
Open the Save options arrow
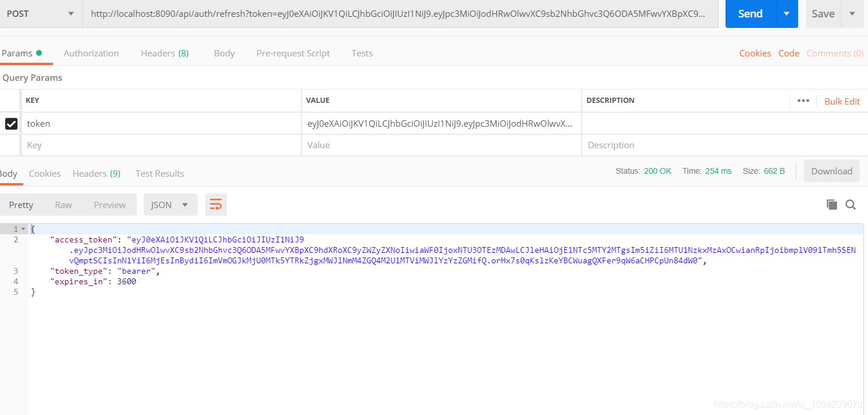click(x=852, y=13)
